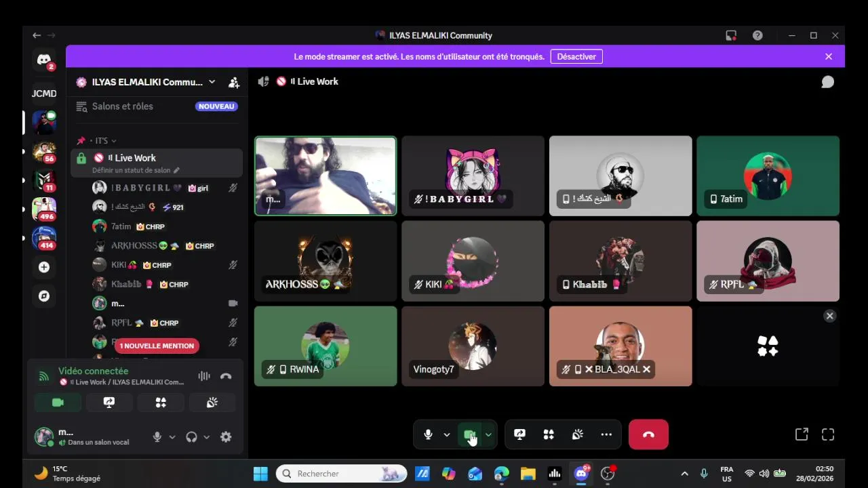
Task: Open activities button in the user panel
Action: pos(161,403)
